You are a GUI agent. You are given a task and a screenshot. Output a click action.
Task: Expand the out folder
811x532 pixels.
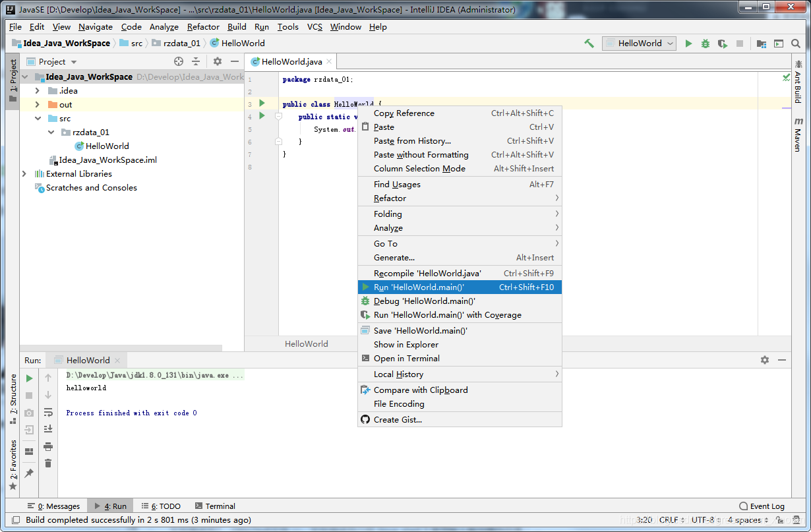[x=38, y=104]
